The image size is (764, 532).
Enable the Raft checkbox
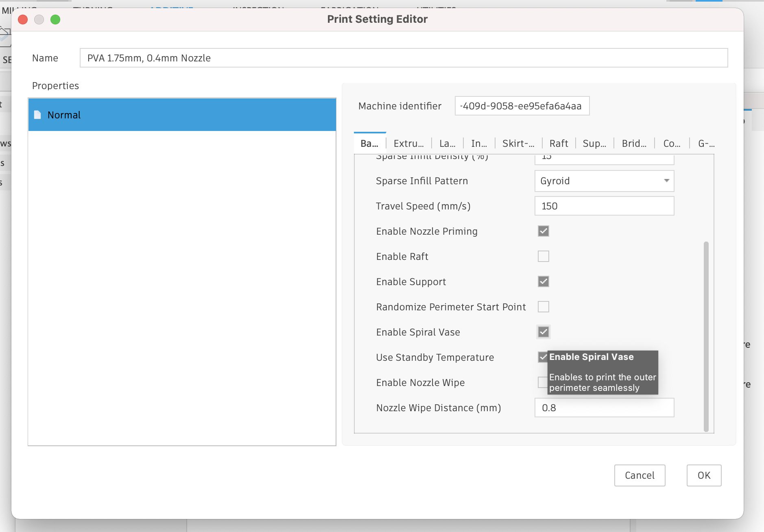click(x=543, y=256)
